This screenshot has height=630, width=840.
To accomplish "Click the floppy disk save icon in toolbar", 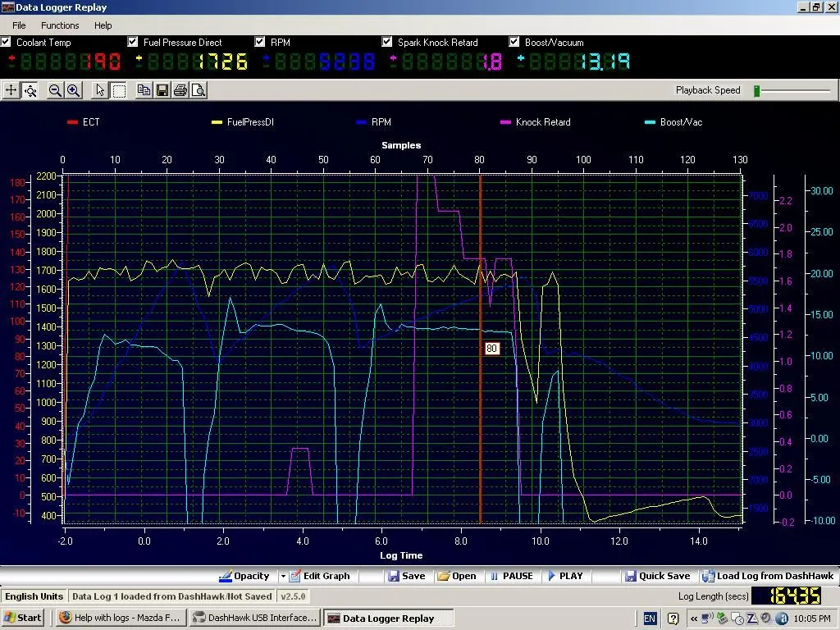I will point(162,90).
